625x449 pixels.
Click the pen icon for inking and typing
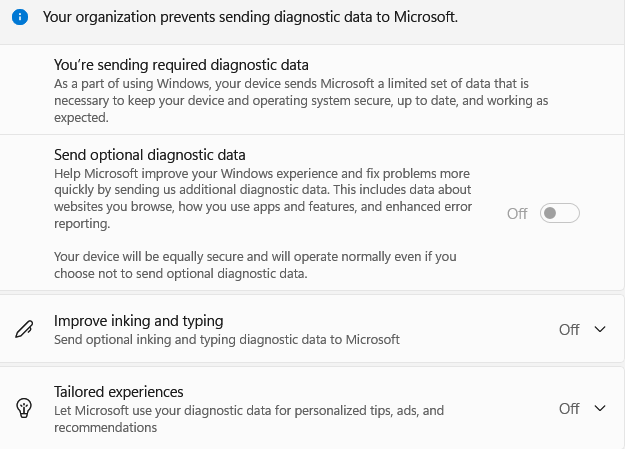23,330
